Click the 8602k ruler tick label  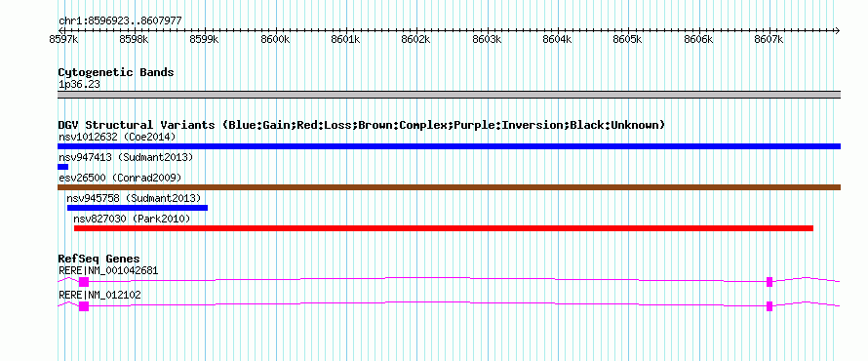[x=416, y=39]
